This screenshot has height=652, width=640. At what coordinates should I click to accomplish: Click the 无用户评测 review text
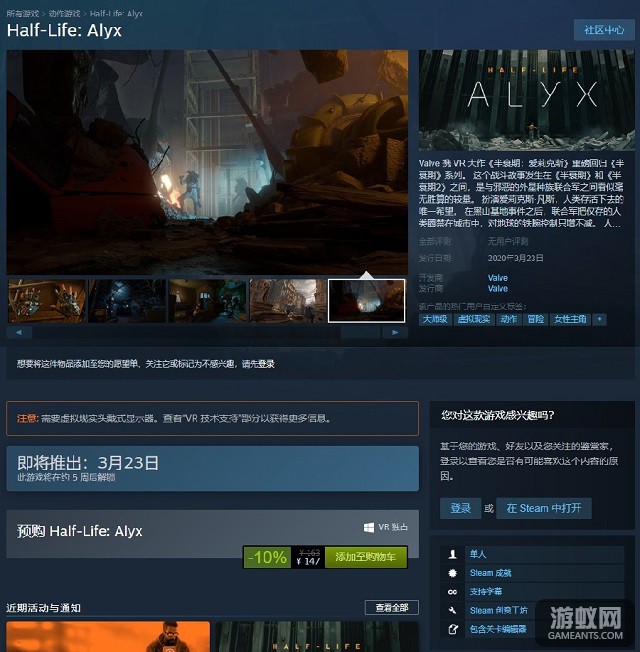[508, 242]
